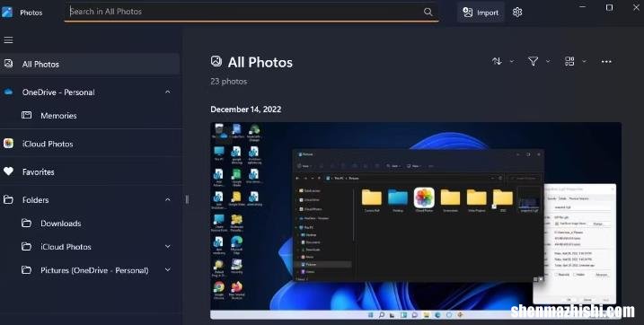Open Pictures (OneDrive - Personal) folder
The width and height of the screenshot is (644, 325).
point(90,270)
